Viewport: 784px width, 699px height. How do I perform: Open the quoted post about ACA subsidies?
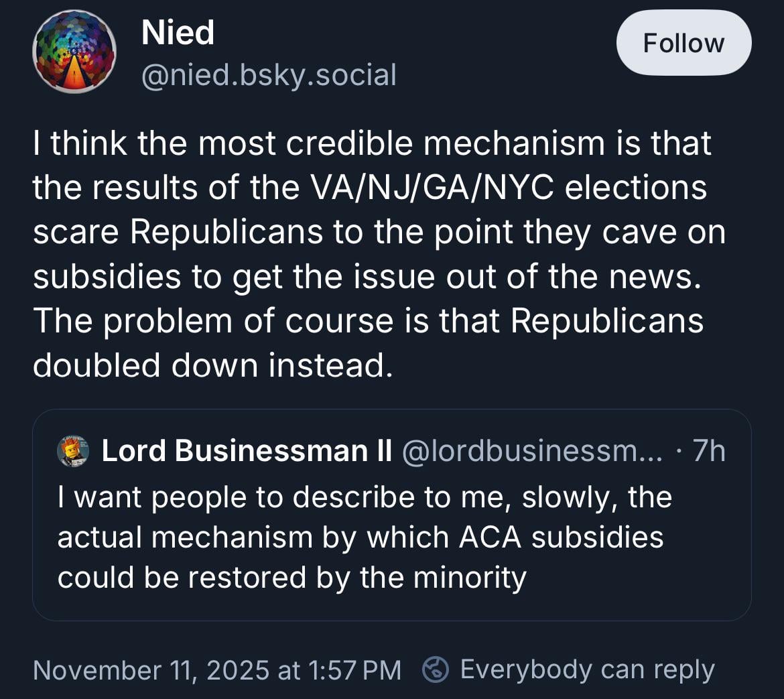click(x=391, y=537)
